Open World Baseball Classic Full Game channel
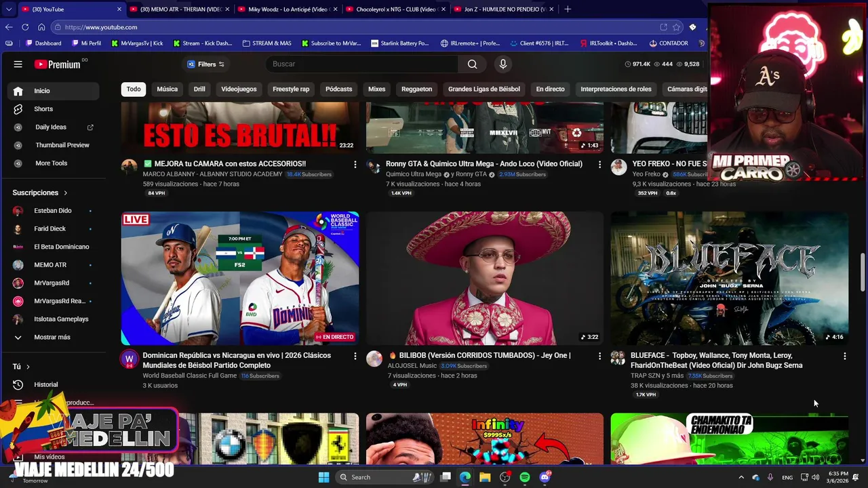 pyautogui.click(x=190, y=375)
